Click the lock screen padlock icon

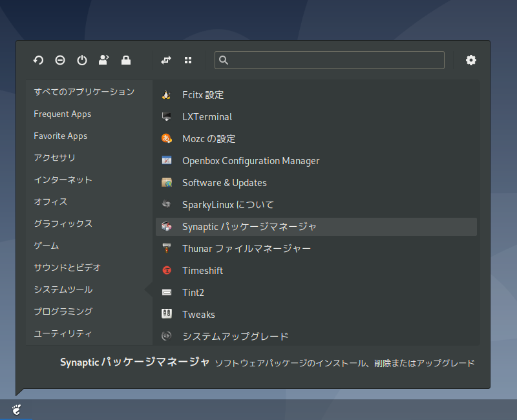126,60
